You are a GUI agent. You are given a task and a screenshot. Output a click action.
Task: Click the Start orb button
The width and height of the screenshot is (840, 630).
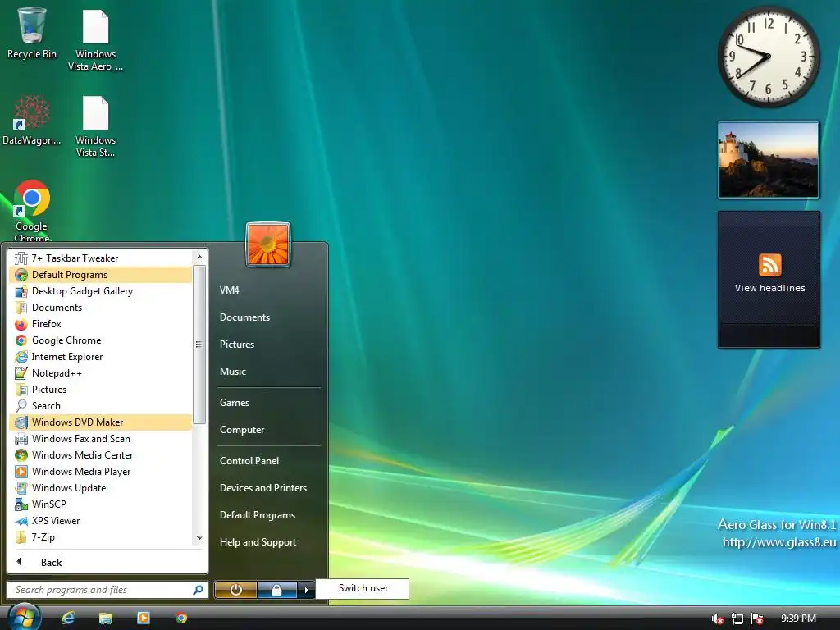coord(25,617)
